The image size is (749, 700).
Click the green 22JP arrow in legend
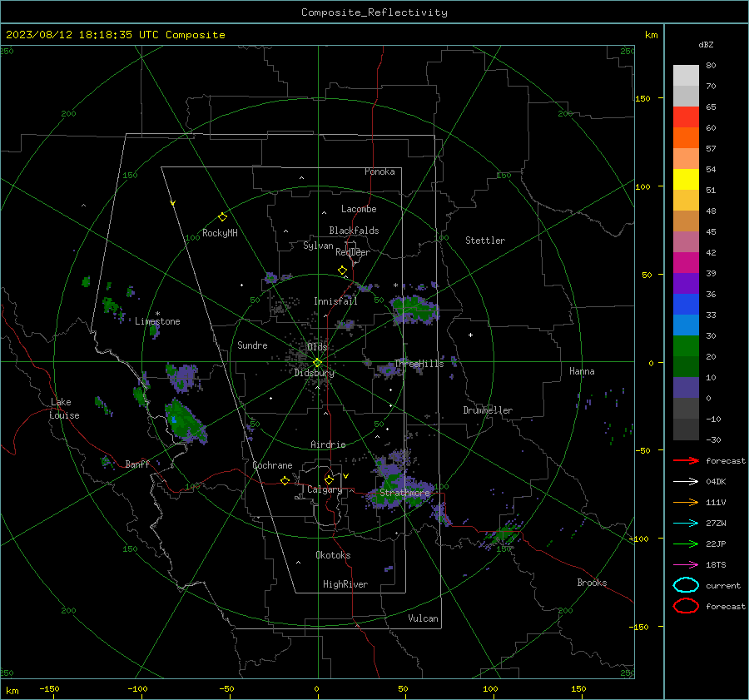click(686, 544)
